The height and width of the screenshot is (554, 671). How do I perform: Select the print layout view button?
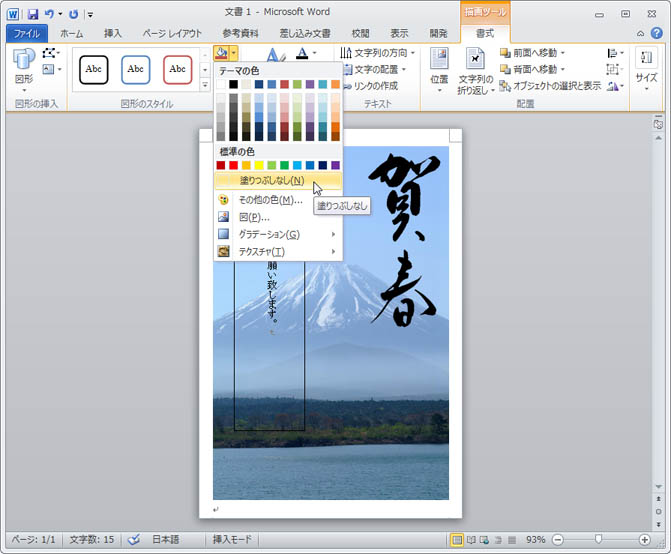[457, 540]
